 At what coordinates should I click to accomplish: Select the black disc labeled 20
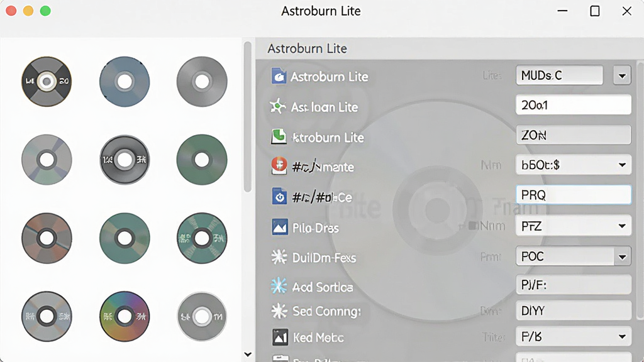click(x=47, y=81)
